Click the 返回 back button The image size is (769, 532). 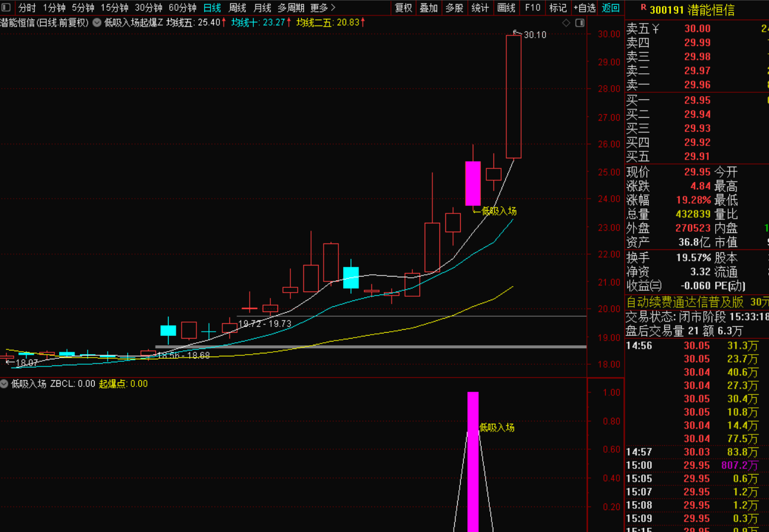point(610,8)
